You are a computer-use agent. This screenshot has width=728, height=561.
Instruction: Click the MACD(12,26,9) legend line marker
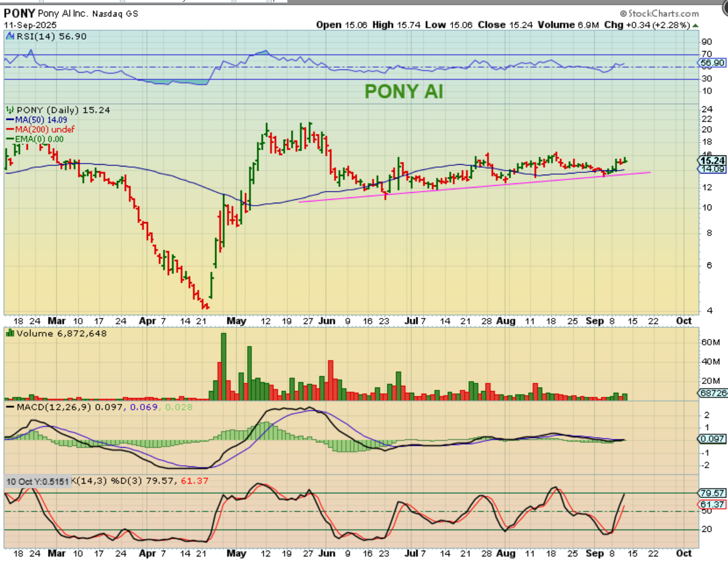click(10, 407)
